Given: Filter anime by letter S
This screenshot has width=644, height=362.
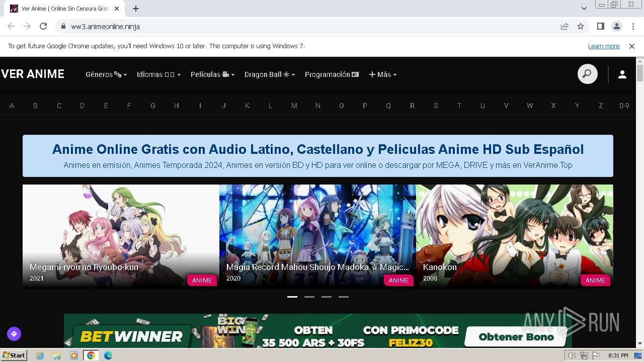Looking at the screenshot, I should [x=436, y=106].
